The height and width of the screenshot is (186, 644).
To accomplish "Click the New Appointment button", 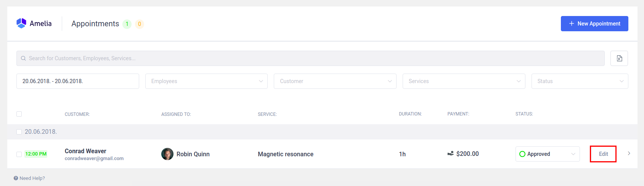I will [x=594, y=24].
